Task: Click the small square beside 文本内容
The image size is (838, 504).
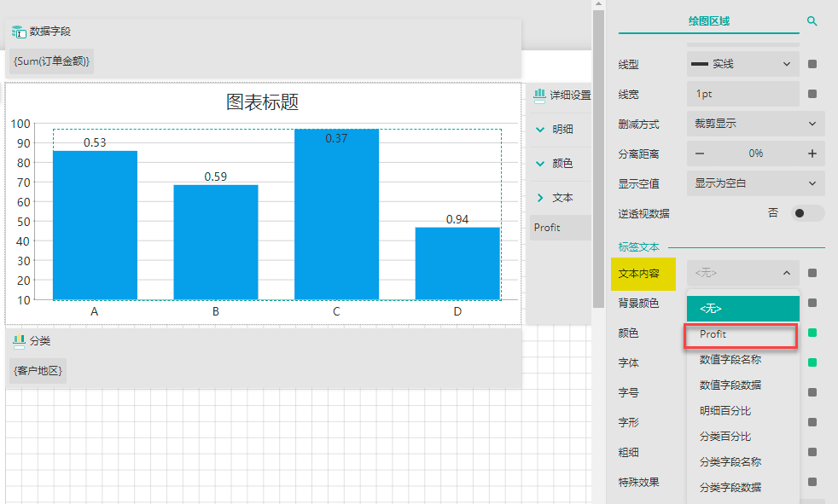Action: [812, 274]
